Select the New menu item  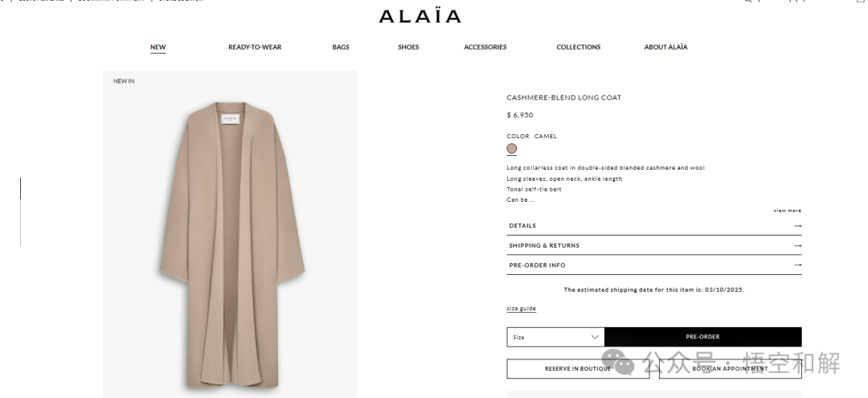[x=158, y=47]
